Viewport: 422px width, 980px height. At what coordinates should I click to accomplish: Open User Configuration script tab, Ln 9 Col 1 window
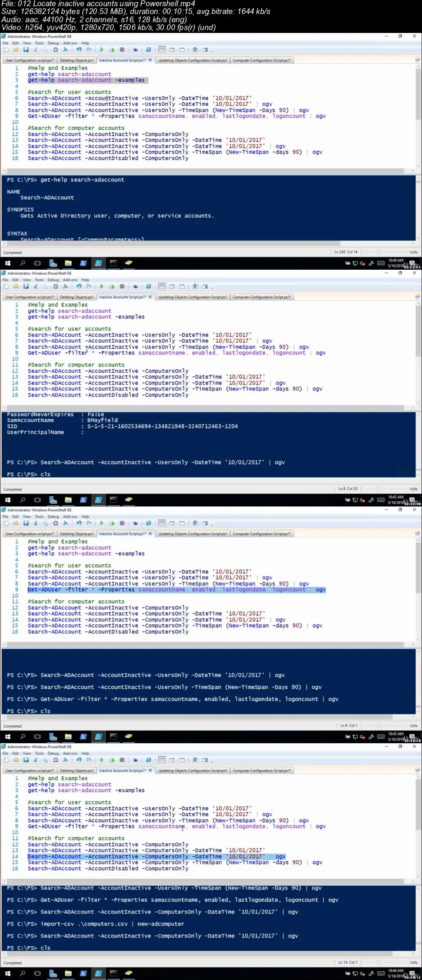pos(30,534)
